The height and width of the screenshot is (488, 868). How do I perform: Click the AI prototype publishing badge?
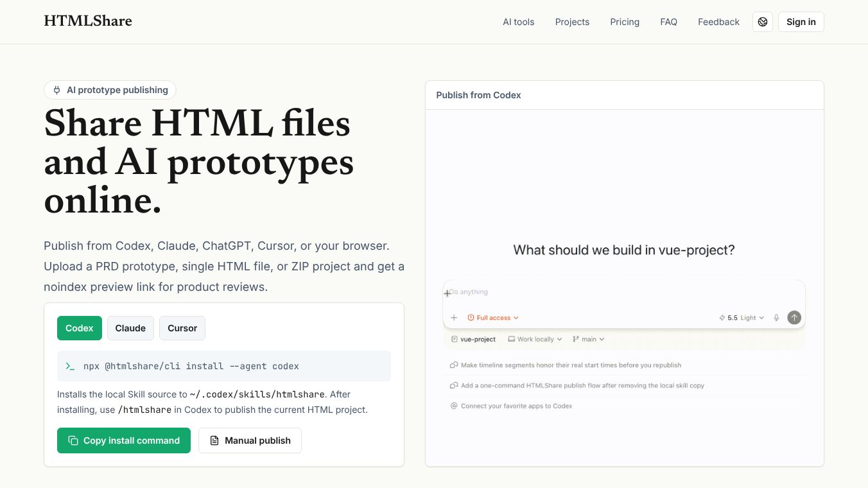point(110,90)
